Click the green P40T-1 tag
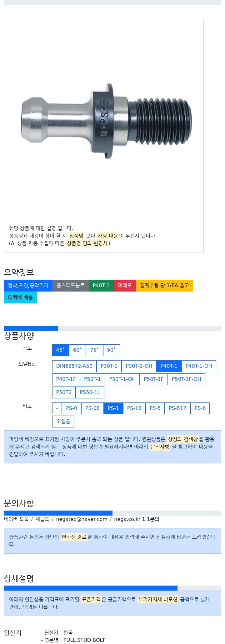Image resolution: width=225 pixels, height=644 pixels. click(x=101, y=285)
